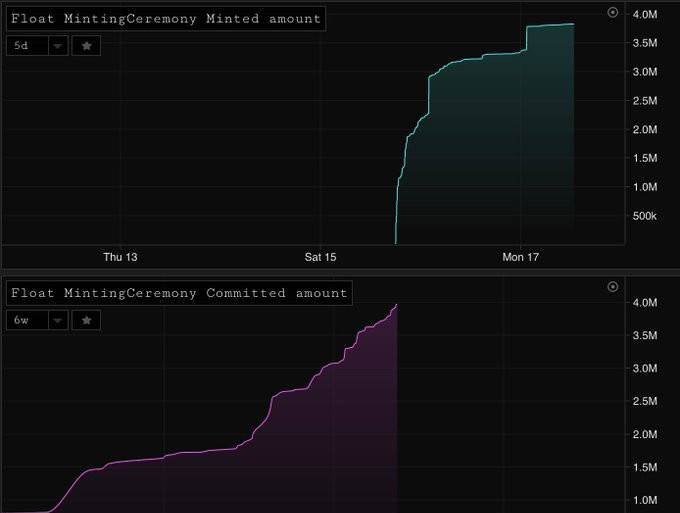Click '1.5M' label on Committed chart axis
Viewport: 680px width, 513px height.
pos(644,467)
